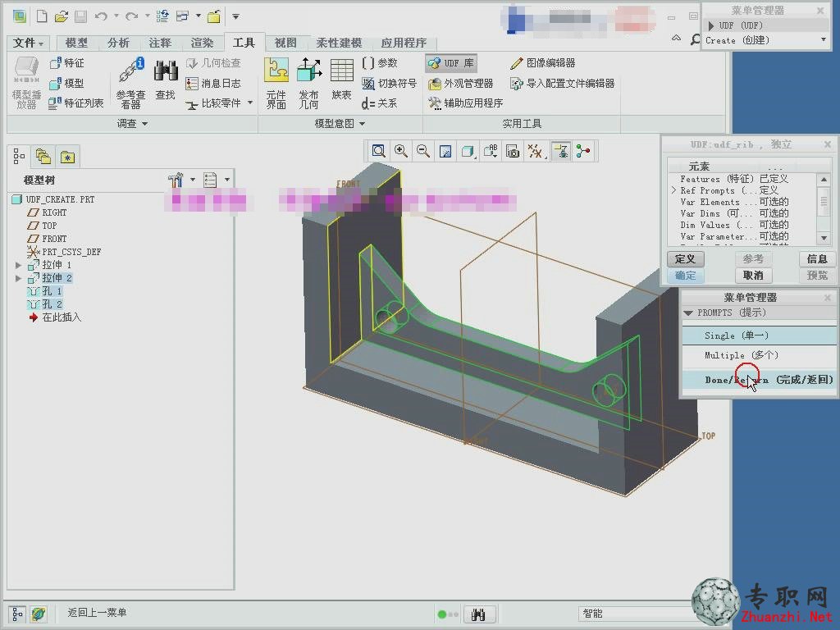This screenshot has width=840, height=630.
Task: Switch to the 柔性建模 ribbon tab
Action: point(339,43)
